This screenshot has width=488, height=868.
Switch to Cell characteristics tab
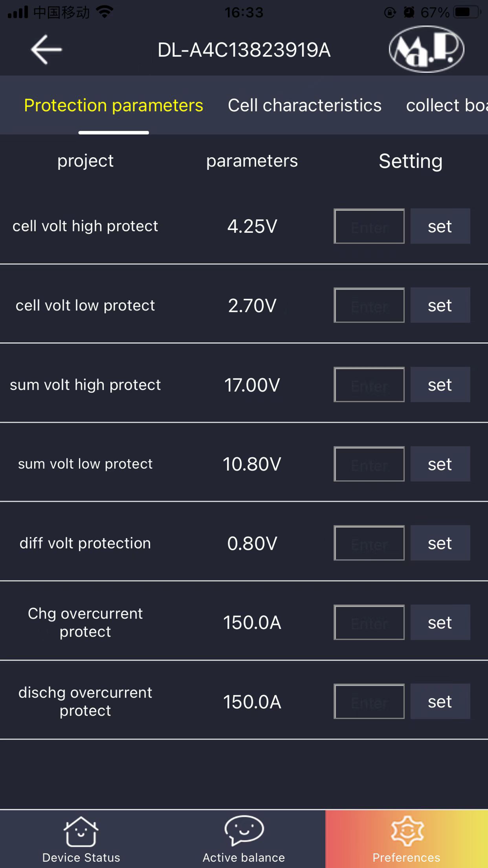[x=305, y=105]
